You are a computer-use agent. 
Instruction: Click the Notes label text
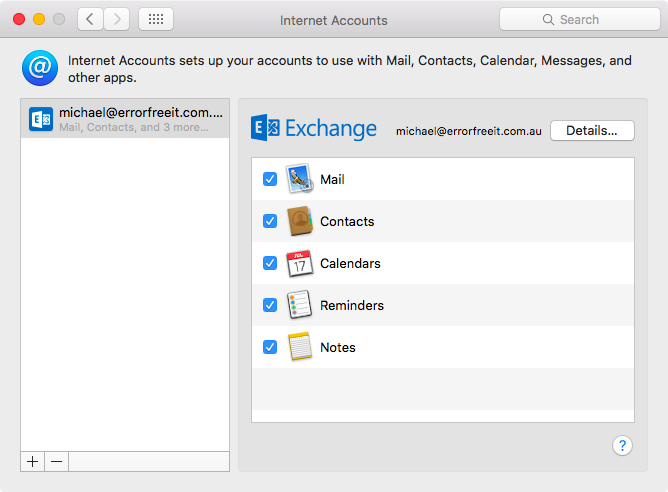tap(338, 348)
